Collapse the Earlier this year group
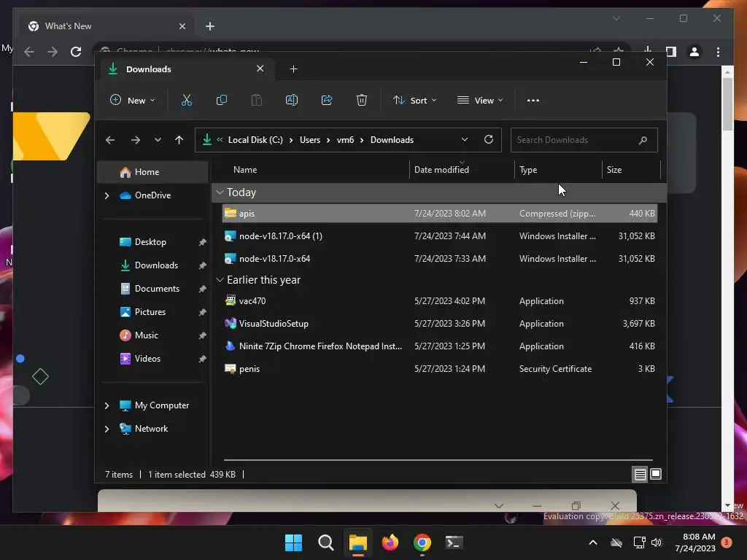 220,280
